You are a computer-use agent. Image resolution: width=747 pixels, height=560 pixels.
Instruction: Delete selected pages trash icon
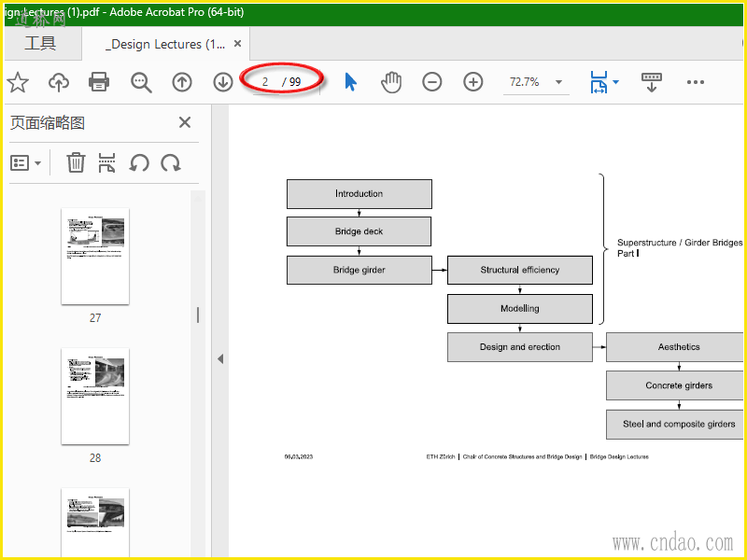[76, 162]
